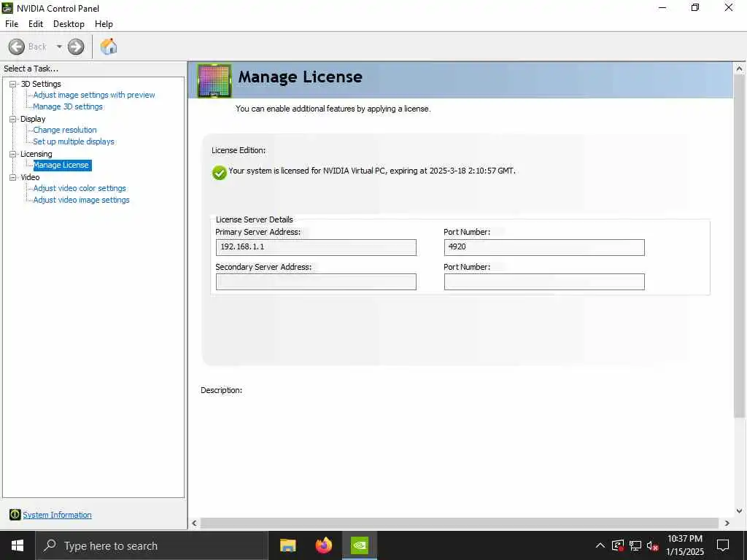Show hidden system tray icons
The height and width of the screenshot is (560, 747).
[x=600, y=545]
